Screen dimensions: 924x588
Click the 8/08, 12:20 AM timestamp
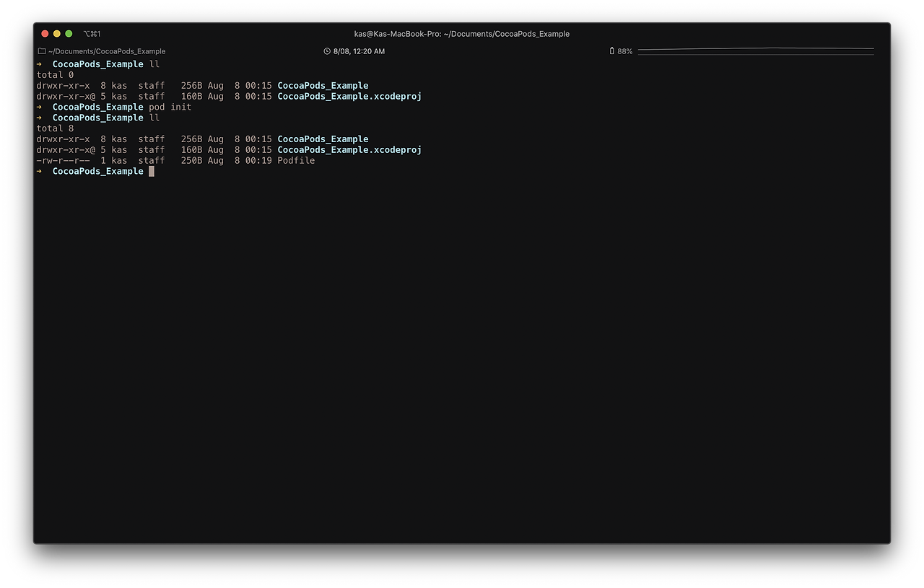point(359,51)
